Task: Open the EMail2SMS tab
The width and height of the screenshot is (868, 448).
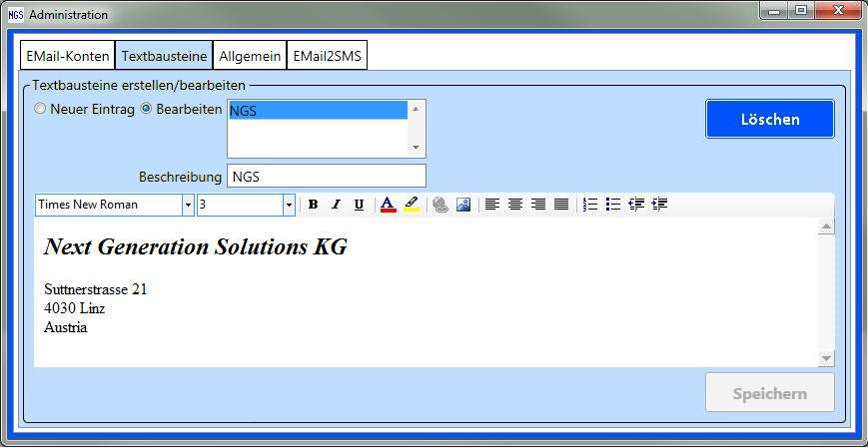Action: [328, 55]
